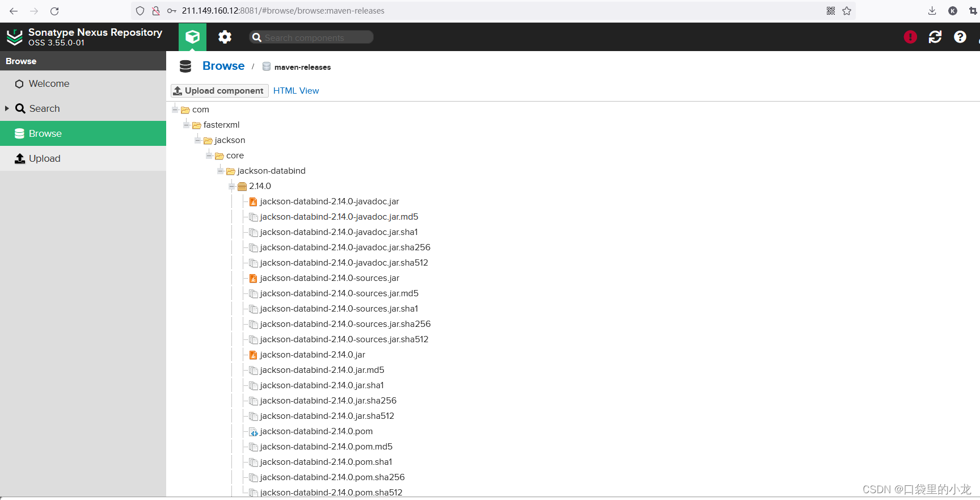This screenshot has height=500, width=980.
Task: Select jackson-databind-2.14.0-javadoc.jar.sha512
Action: click(x=344, y=263)
